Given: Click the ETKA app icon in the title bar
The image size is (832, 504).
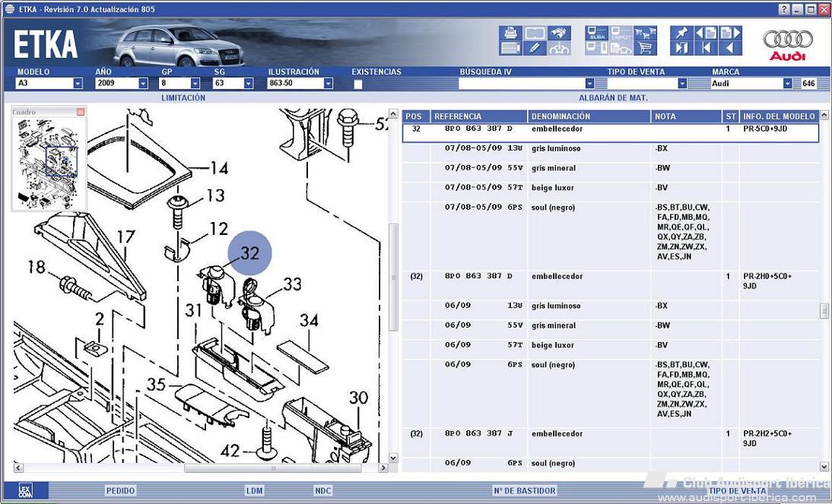Looking at the screenshot, I should (9, 9).
